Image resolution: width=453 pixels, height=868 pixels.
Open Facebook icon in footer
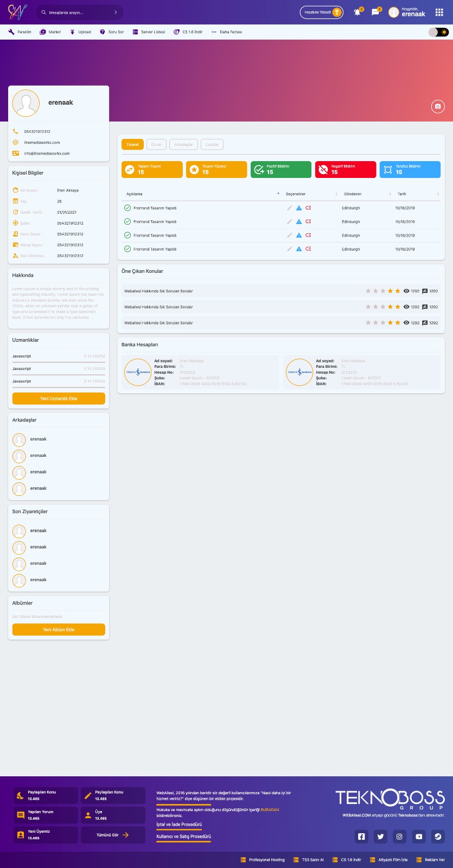[361, 837]
